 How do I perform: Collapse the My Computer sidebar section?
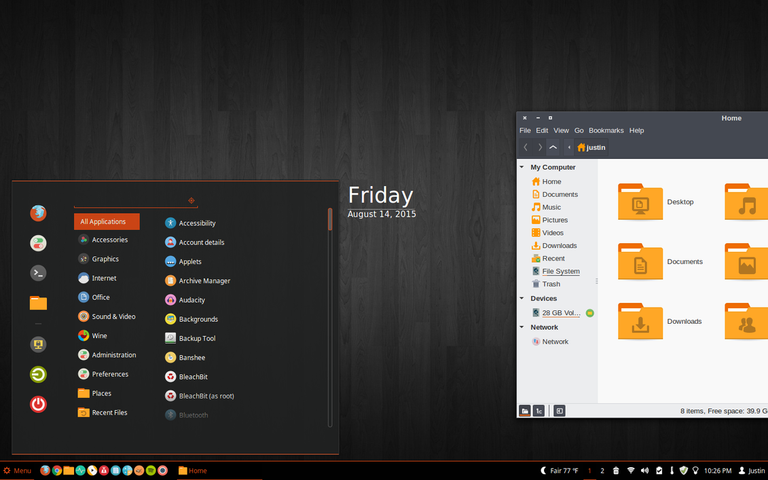[x=522, y=167]
